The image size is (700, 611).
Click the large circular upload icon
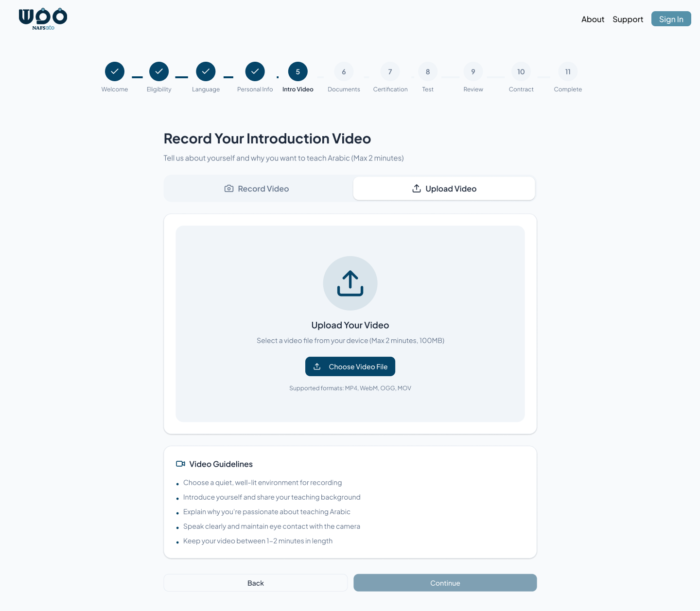click(350, 283)
